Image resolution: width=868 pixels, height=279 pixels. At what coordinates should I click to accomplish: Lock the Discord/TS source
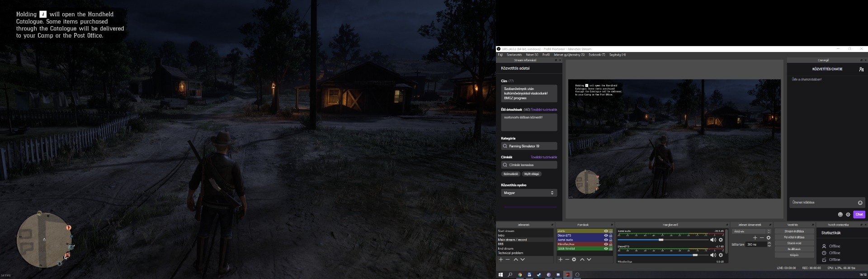point(611,236)
